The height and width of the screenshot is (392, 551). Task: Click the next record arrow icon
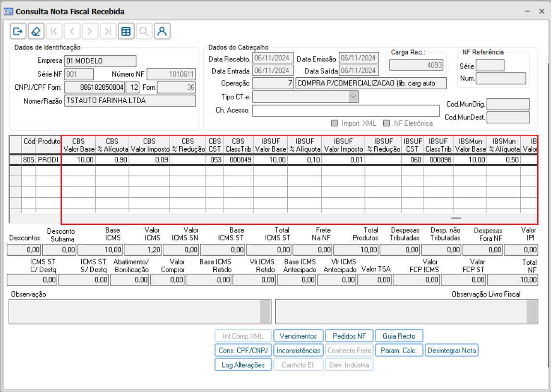click(90, 32)
